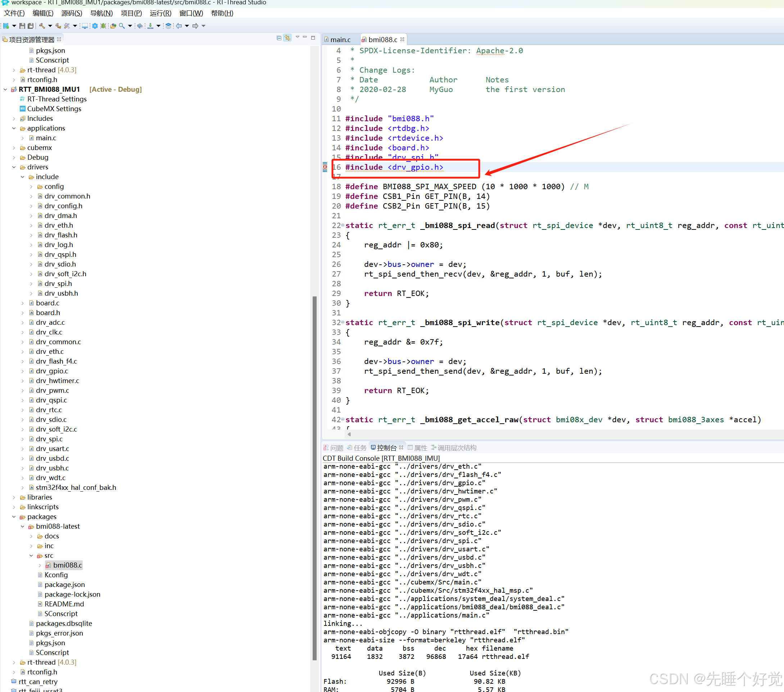Click the save file icon
784x692 pixels.
[22, 26]
